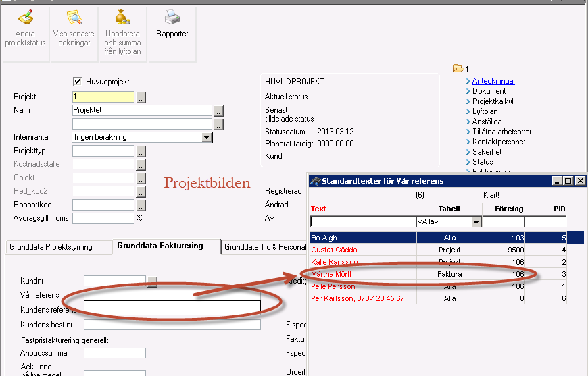This screenshot has width=588, height=376.
Task: Open Tillåtna arbetsarter in the tree
Action: (501, 132)
